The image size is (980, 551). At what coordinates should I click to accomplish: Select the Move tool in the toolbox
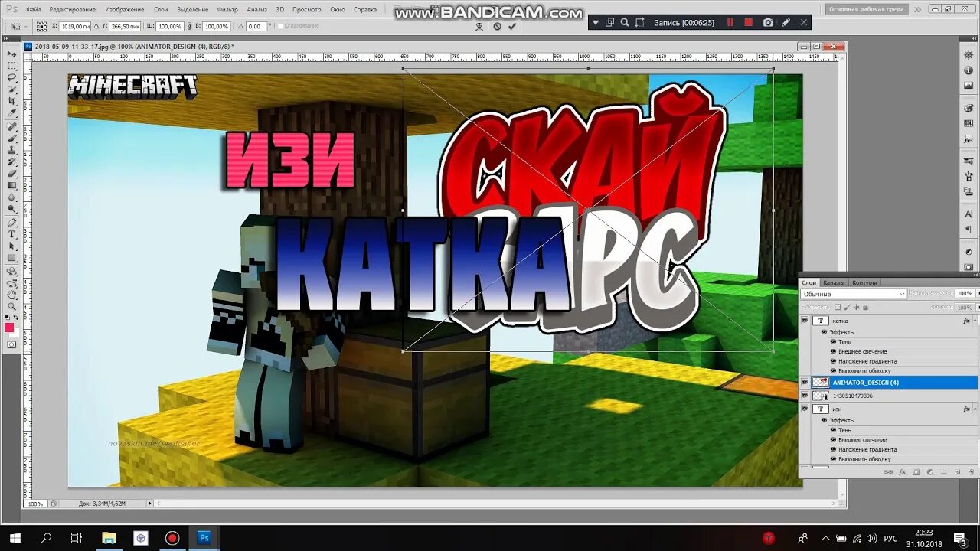click(11, 54)
